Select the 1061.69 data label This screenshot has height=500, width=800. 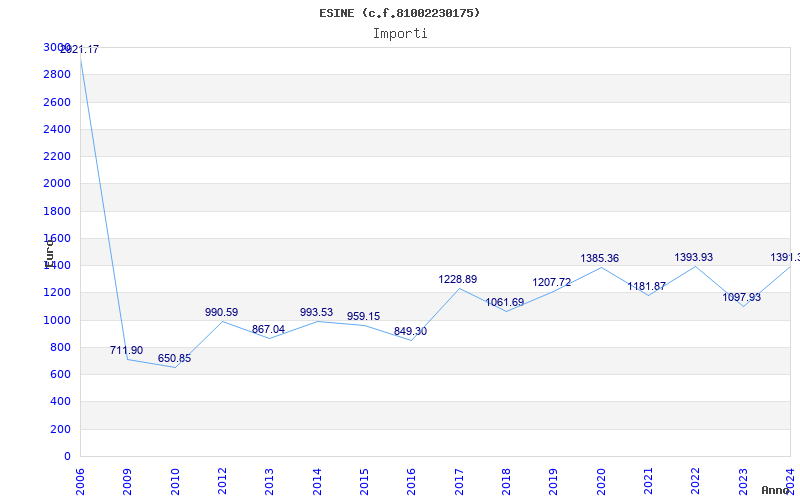505,302
